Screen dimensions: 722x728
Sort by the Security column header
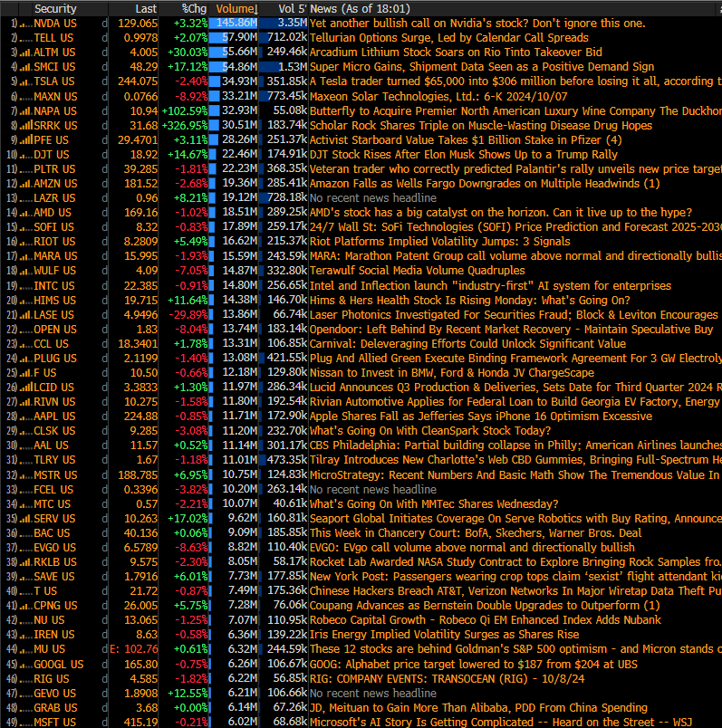[x=55, y=8]
